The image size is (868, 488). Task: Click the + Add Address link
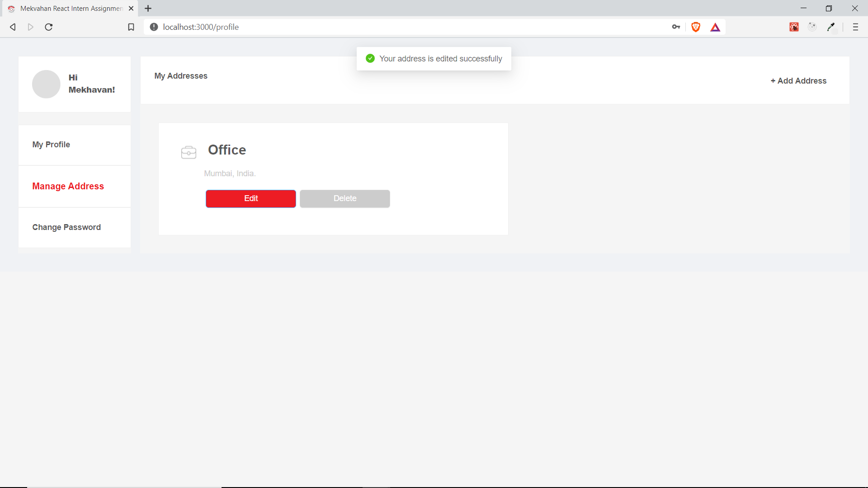[x=798, y=81]
